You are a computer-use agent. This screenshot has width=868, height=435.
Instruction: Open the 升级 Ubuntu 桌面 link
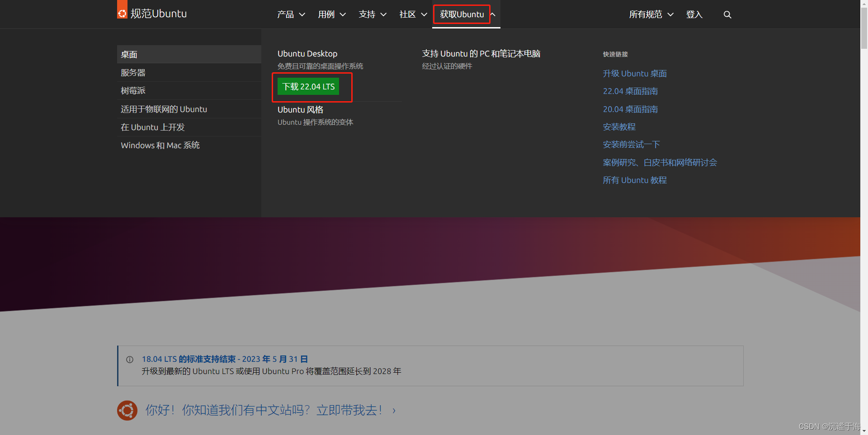pos(634,73)
